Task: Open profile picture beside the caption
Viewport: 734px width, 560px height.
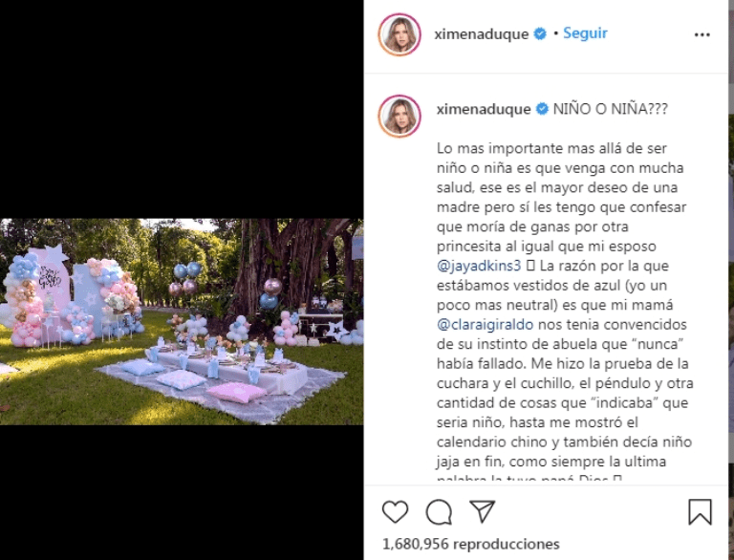Action: point(399,116)
